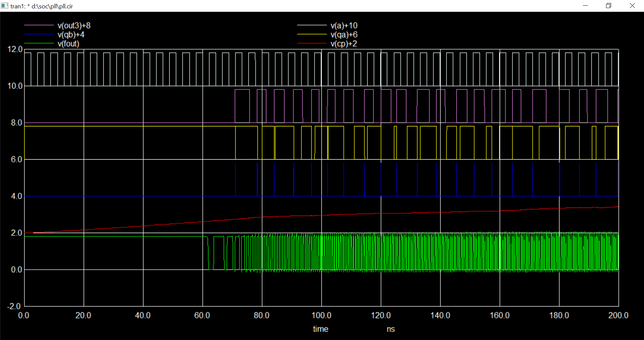Click the application icon in the title bar
Viewport: 644px width, 340px height.
tap(5, 6)
